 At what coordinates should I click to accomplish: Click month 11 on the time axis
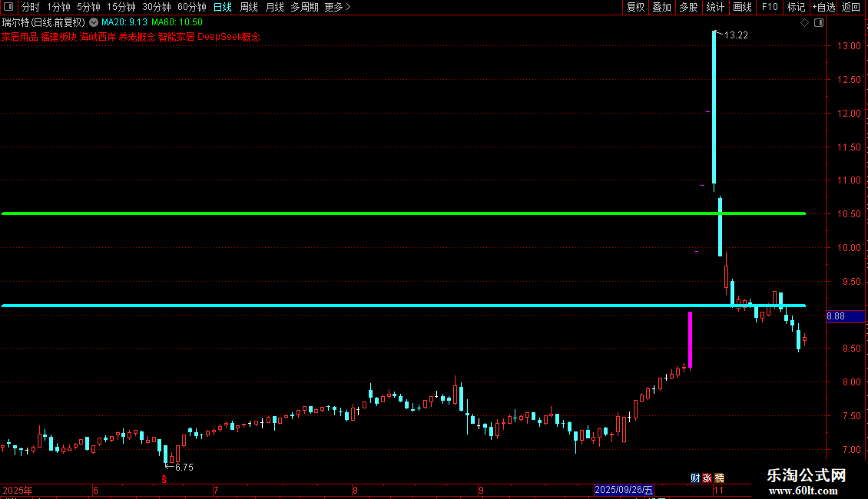click(x=718, y=490)
